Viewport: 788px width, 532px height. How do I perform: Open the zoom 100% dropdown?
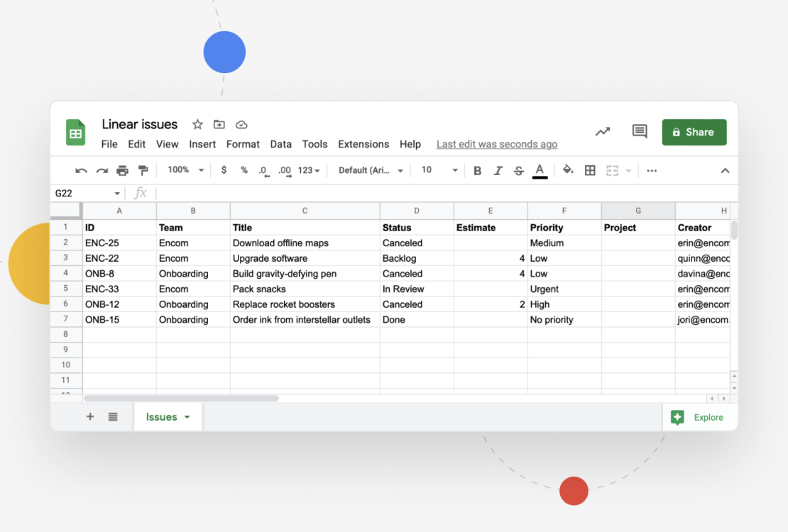tap(185, 170)
